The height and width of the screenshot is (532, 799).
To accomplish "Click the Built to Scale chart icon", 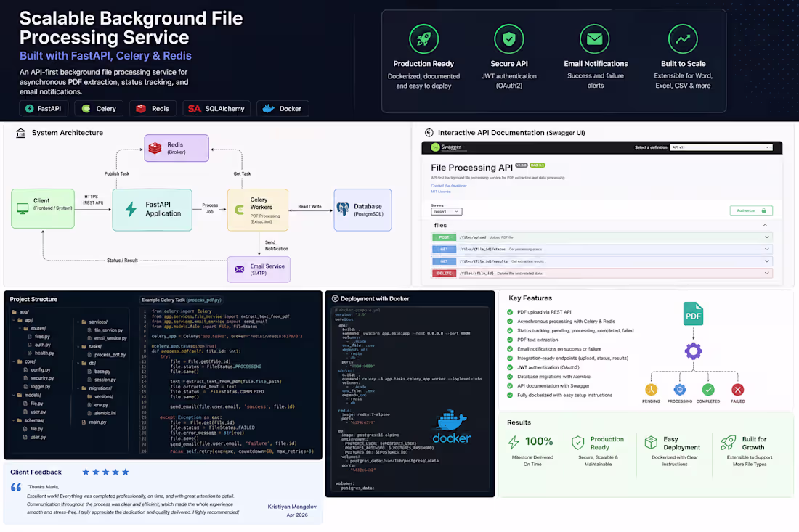I will (x=683, y=38).
